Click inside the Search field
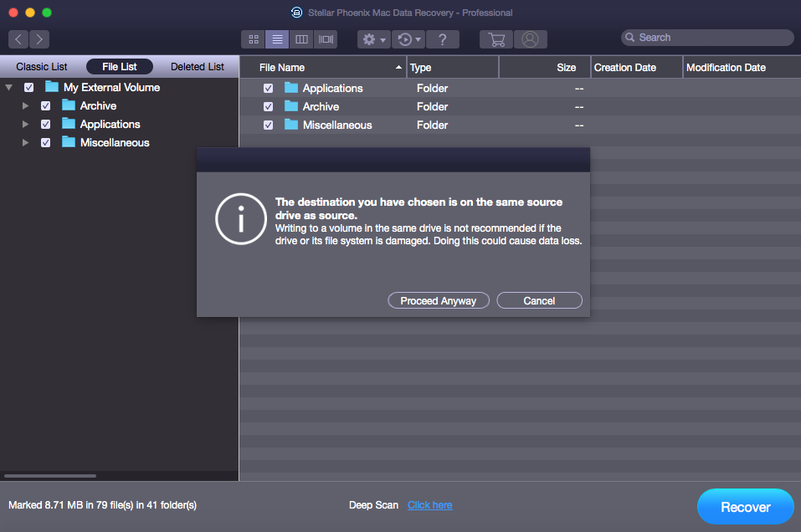Viewport: 801px width, 532px height. [707, 38]
